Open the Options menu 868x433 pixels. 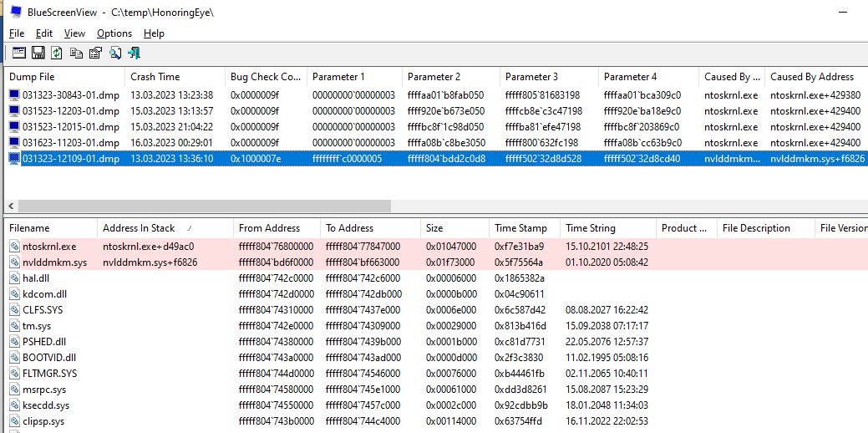tap(114, 33)
